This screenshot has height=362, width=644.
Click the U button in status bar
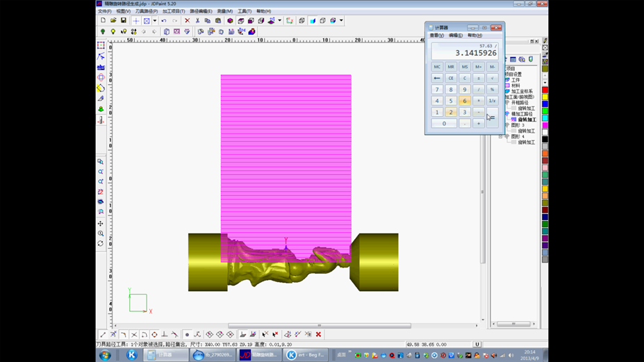[477, 345]
